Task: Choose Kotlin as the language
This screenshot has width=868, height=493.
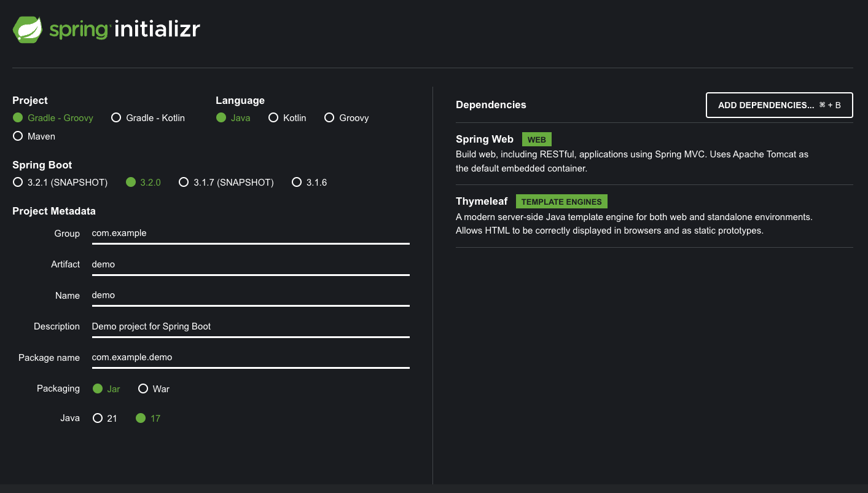Action: point(287,117)
